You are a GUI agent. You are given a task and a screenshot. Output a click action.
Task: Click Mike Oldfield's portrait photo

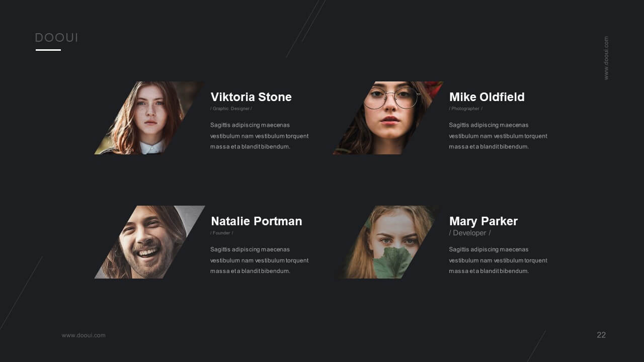388,118
